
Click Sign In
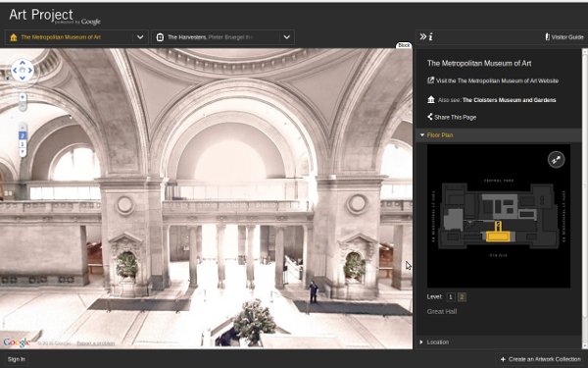pos(16,359)
